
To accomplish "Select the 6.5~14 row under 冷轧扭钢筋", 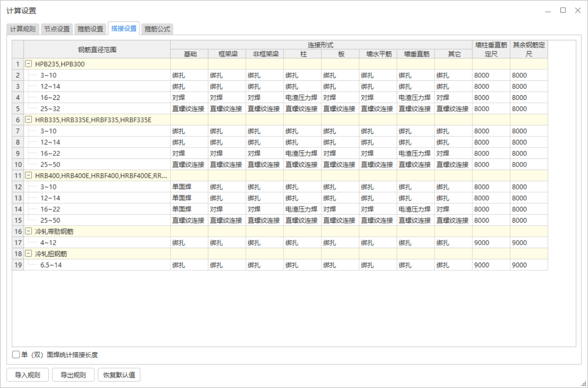I will pyautogui.click(x=97, y=265).
